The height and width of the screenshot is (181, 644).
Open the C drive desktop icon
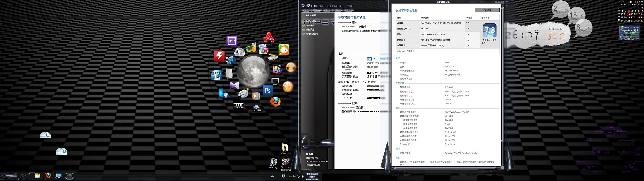point(45,135)
